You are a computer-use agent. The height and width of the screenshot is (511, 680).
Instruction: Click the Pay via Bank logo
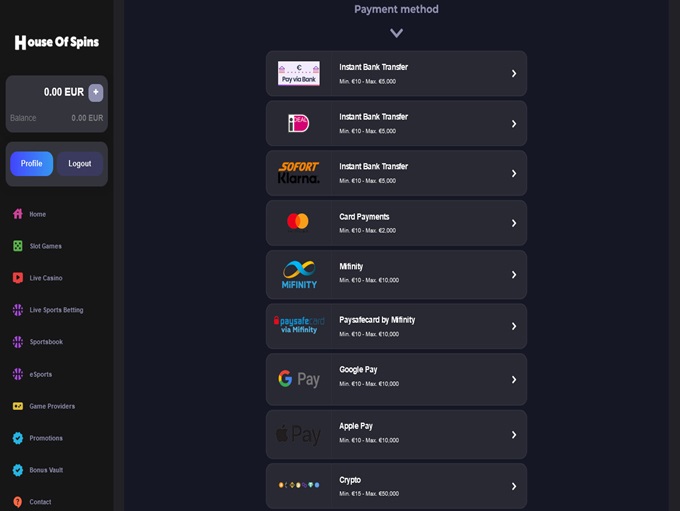[x=298, y=73]
